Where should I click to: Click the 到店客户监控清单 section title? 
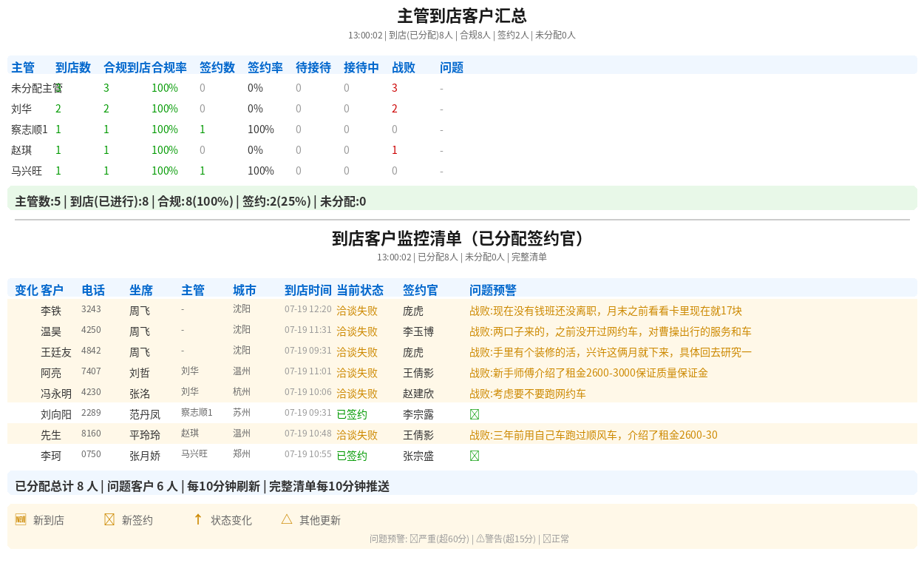click(x=462, y=238)
